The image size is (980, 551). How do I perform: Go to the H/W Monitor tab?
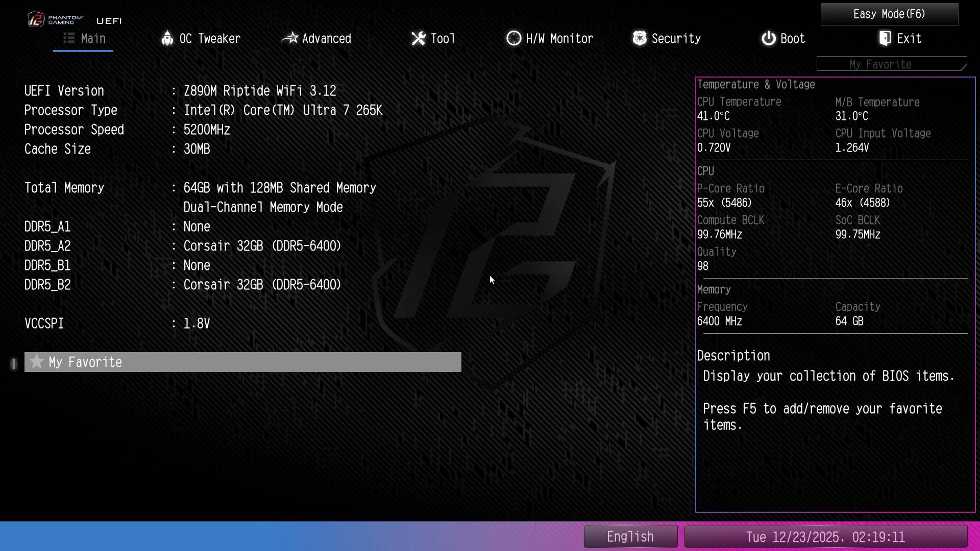point(559,39)
